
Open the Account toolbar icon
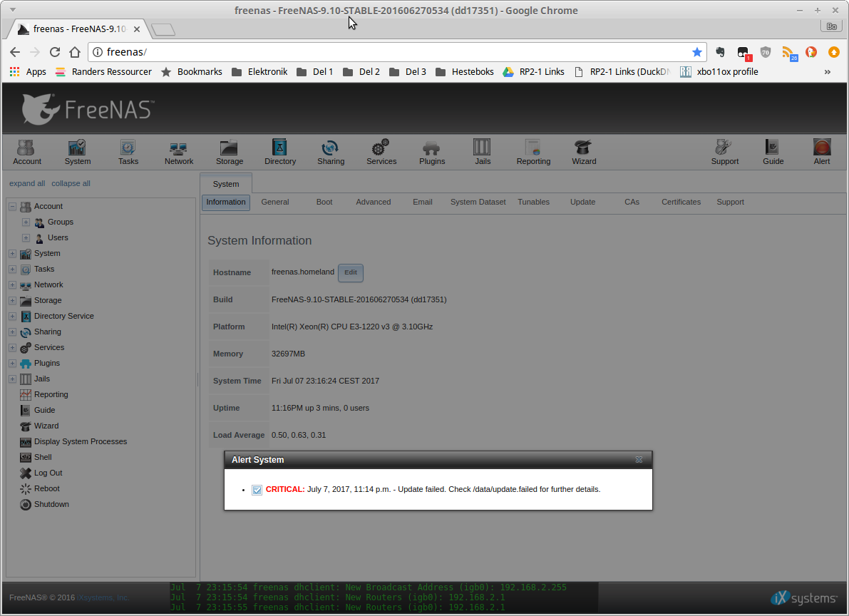click(27, 153)
